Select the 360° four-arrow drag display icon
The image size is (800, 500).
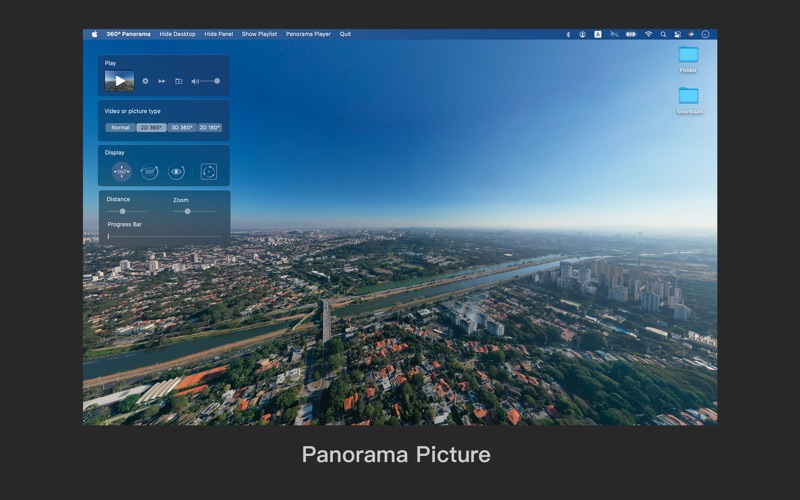121,172
